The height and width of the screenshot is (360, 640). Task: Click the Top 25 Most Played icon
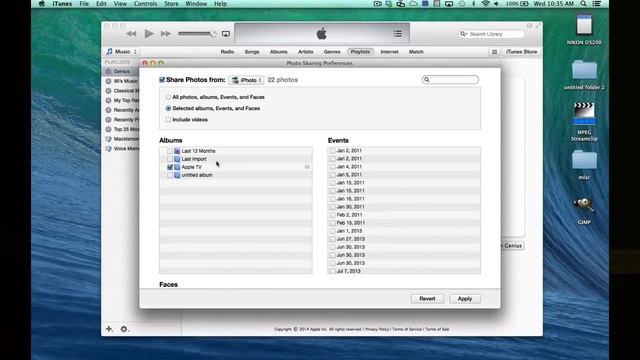[x=108, y=129]
